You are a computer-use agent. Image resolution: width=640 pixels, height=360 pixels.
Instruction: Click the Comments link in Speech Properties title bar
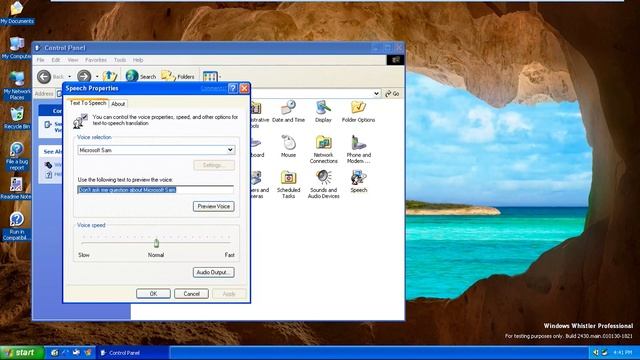click(x=213, y=89)
